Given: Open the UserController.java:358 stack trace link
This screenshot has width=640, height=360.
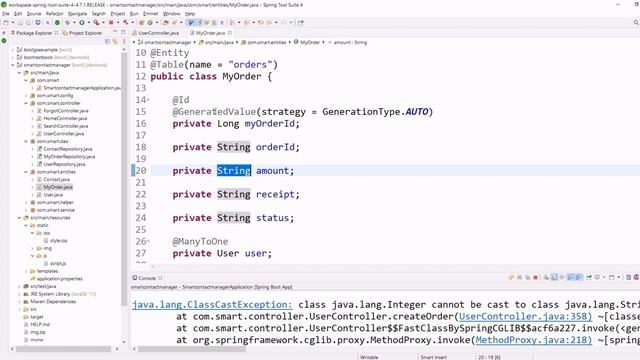Looking at the screenshot, I should (525, 316).
